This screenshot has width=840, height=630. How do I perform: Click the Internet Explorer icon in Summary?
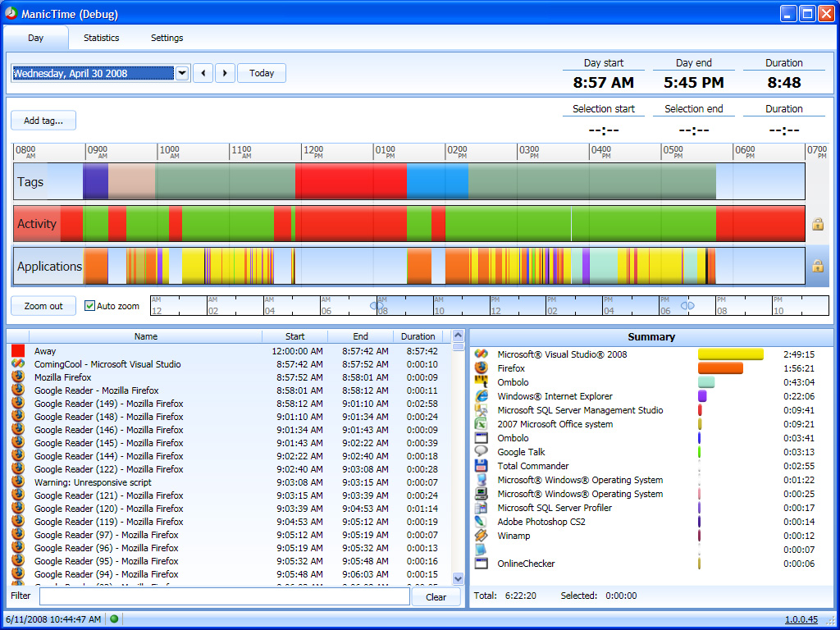tap(482, 396)
